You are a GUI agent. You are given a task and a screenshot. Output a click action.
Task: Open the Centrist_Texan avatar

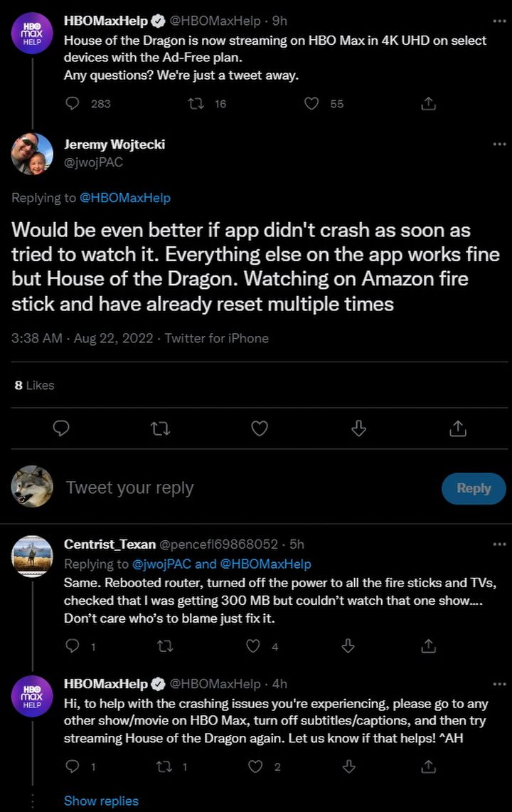(x=33, y=557)
